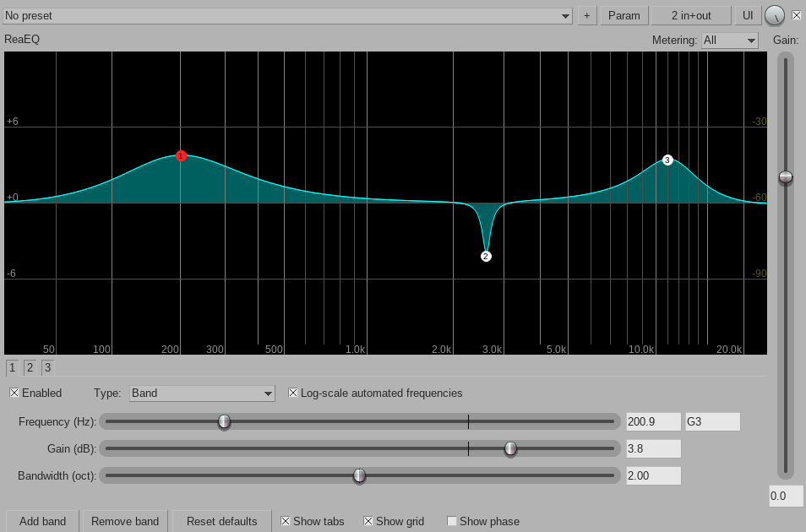Click the Param button
Screen dimensions: 806x532
pyautogui.click(x=624, y=15)
